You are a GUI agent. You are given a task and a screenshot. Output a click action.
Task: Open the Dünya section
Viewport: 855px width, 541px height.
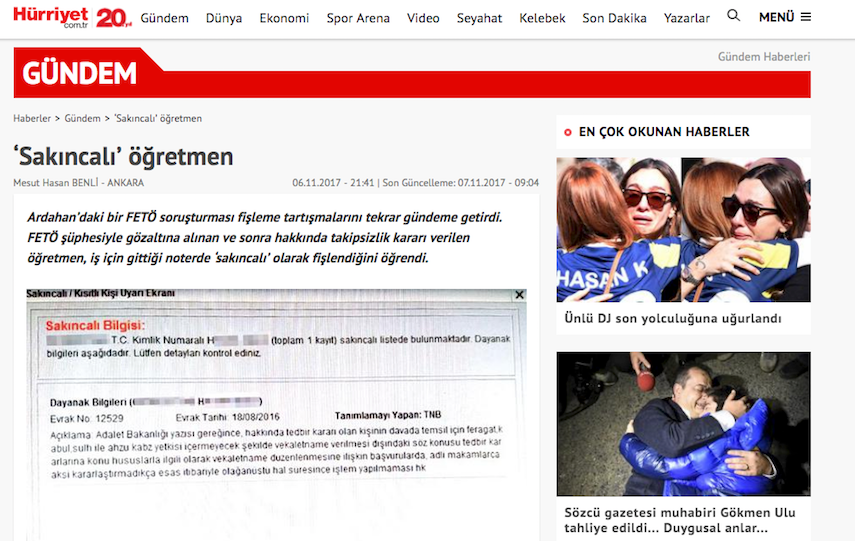pyautogui.click(x=224, y=18)
